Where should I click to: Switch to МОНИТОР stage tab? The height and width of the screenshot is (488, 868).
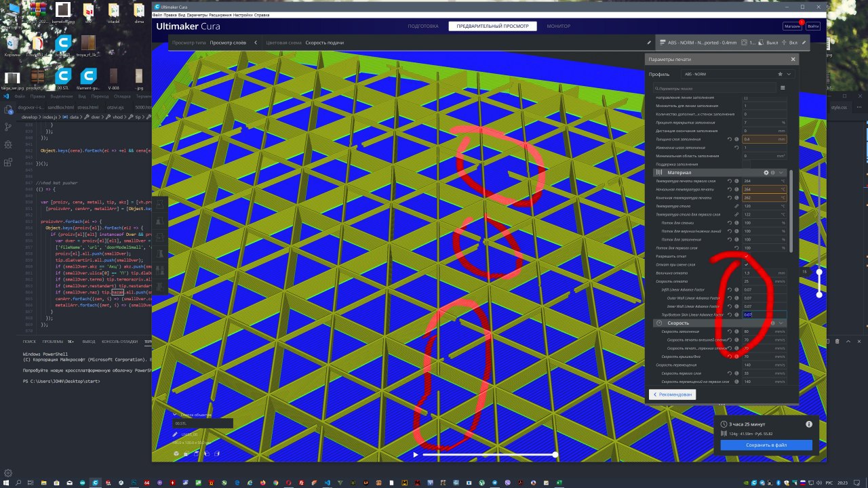559,26
